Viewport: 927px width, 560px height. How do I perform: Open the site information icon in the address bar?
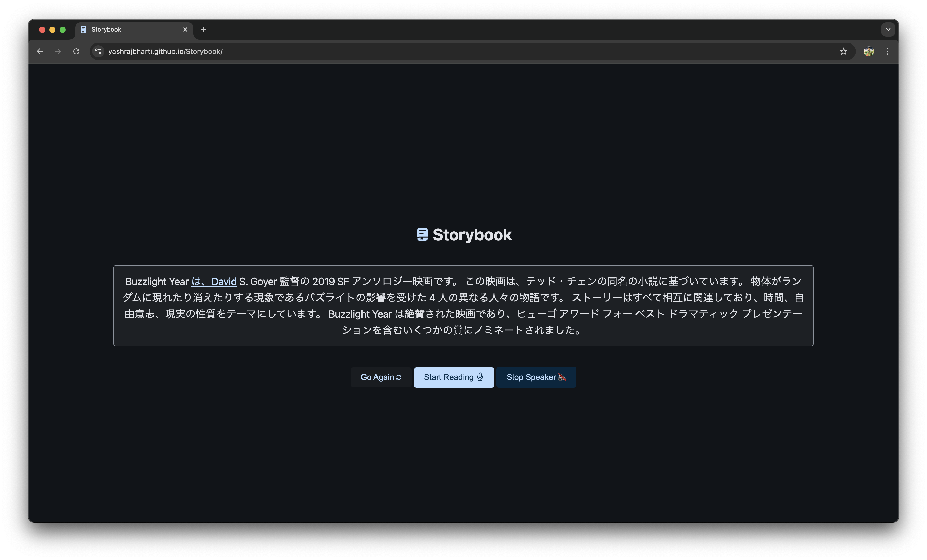[x=98, y=51]
